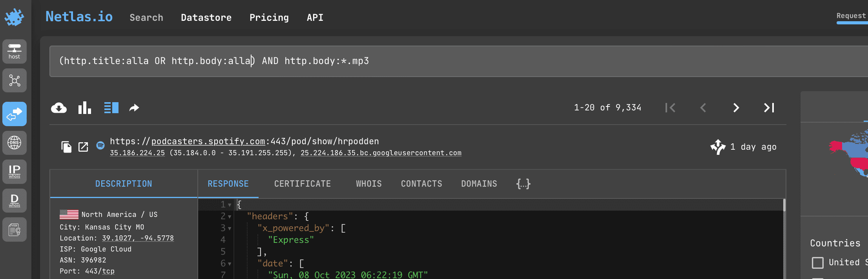The width and height of the screenshot is (868, 279).
Task: Open the Pricing nav item
Action: pos(269,18)
